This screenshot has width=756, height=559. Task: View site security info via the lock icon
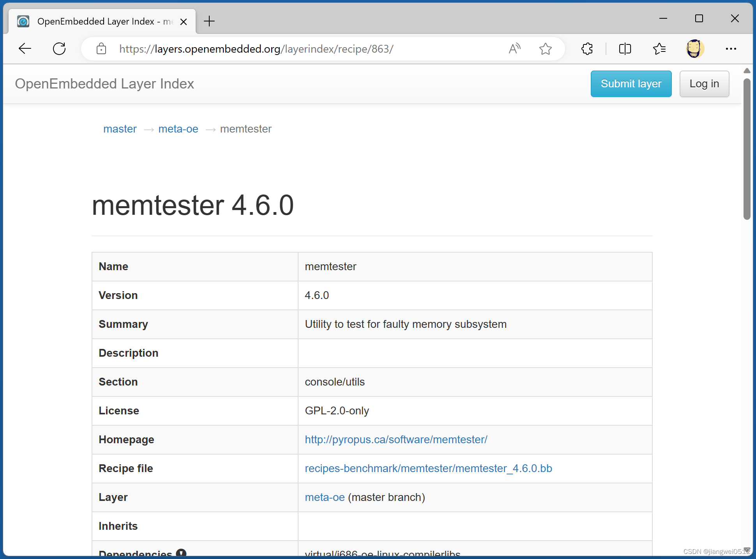(101, 49)
